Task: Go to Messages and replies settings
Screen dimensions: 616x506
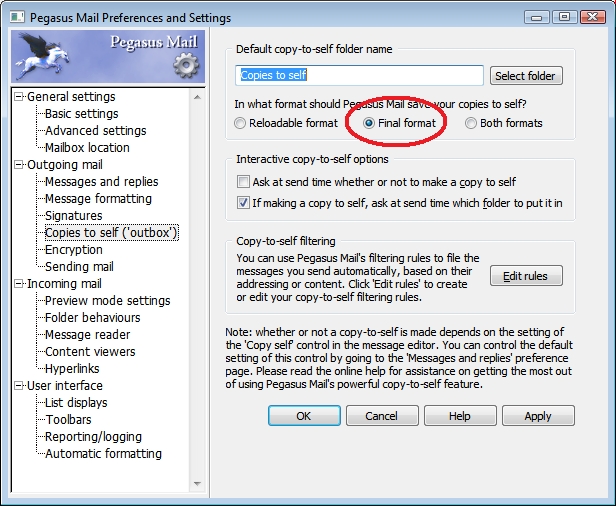Action: [101, 182]
